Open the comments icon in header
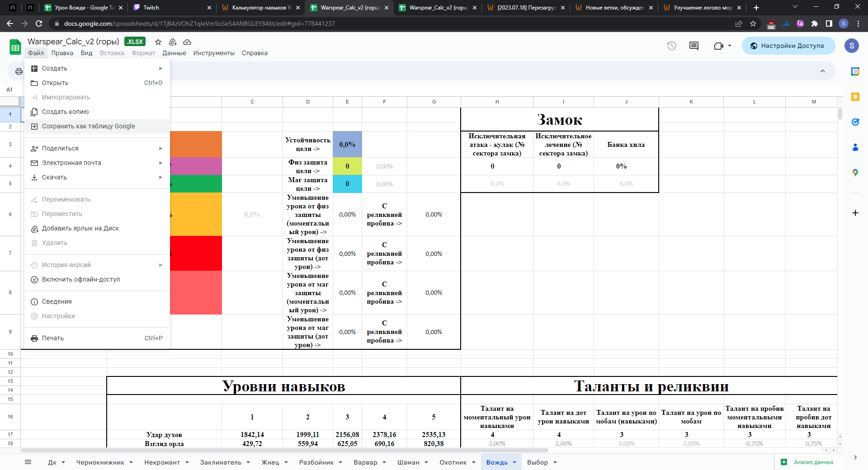868x470 pixels. point(693,46)
